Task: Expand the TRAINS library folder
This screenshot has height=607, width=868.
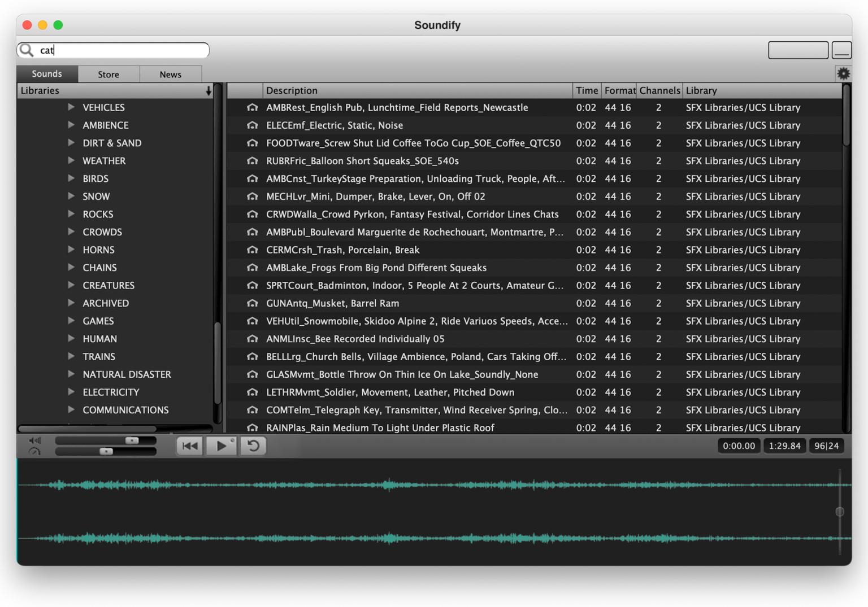Action: (x=71, y=356)
